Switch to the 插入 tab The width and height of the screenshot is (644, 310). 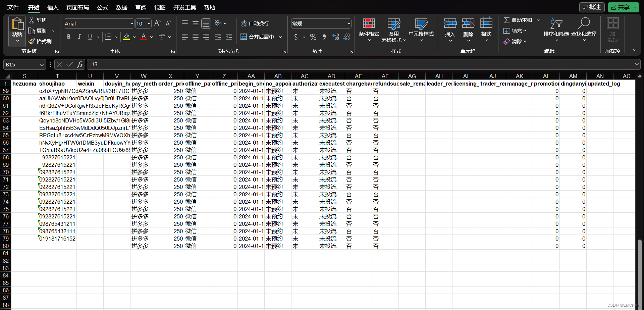[53, 7]
